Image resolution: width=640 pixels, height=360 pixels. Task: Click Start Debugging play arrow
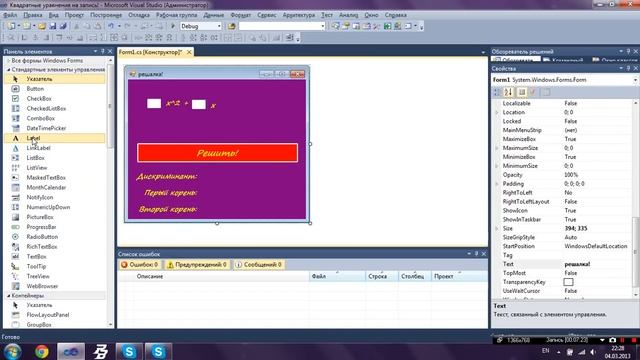pyautogui.click(x=173, y=26)
